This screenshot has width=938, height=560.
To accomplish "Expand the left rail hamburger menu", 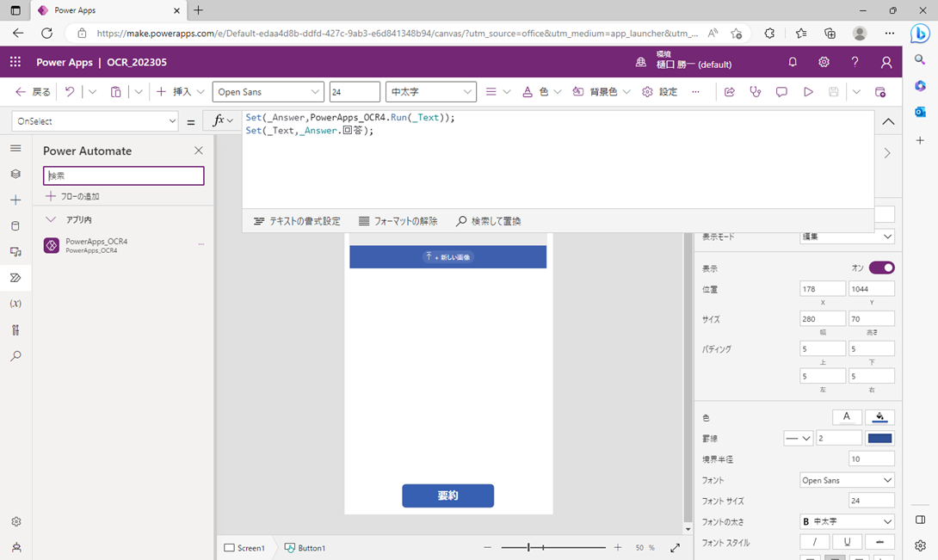I will (15, 148).
